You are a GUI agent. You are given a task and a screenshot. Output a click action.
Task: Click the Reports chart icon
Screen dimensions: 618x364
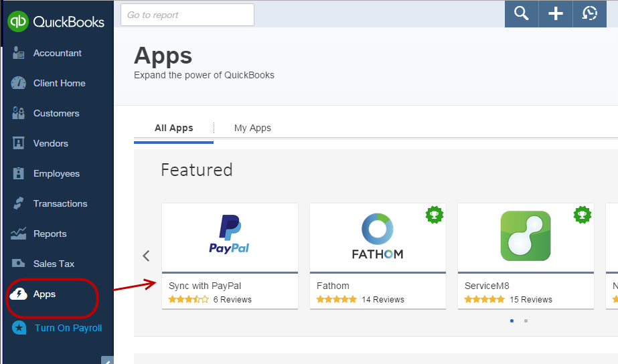(18, 234)
